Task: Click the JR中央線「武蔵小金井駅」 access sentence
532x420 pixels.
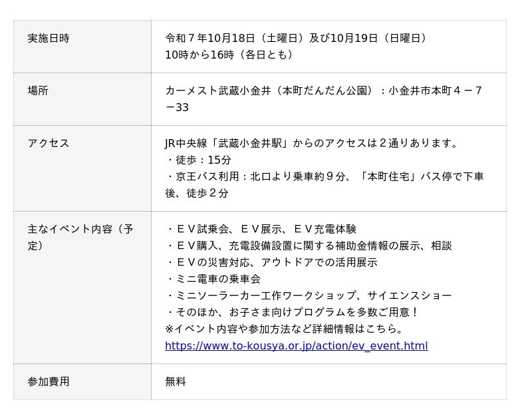Action: [312, 143]
